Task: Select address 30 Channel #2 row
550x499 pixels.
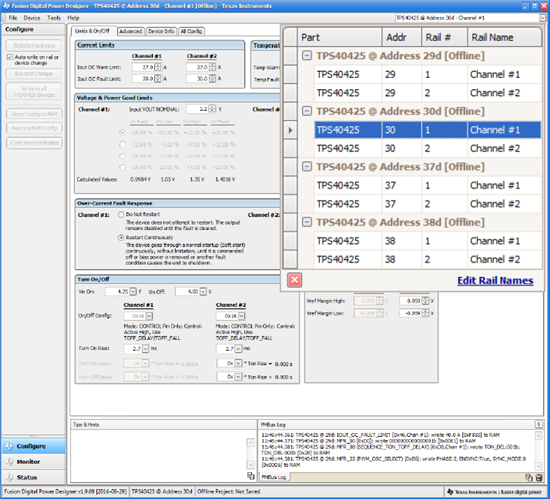Action: (428, 148)
